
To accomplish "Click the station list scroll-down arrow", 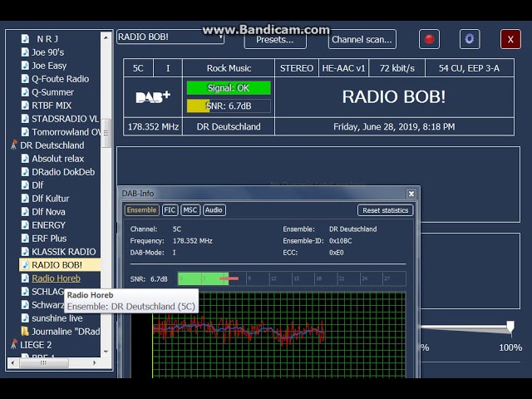I will coord(106,352).
